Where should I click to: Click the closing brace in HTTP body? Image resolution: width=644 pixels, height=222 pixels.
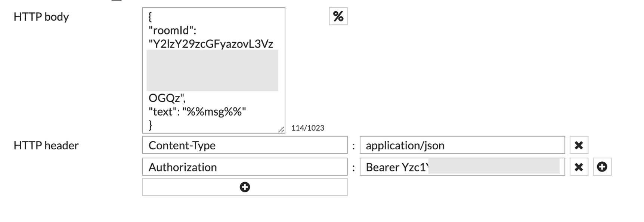(x=150, y=125)
